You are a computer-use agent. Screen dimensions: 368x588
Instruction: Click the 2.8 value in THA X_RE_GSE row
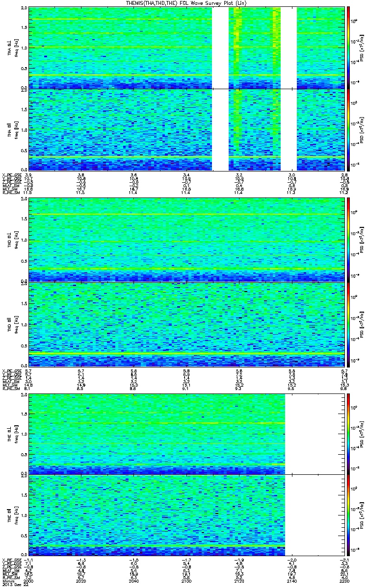point(344,175)
